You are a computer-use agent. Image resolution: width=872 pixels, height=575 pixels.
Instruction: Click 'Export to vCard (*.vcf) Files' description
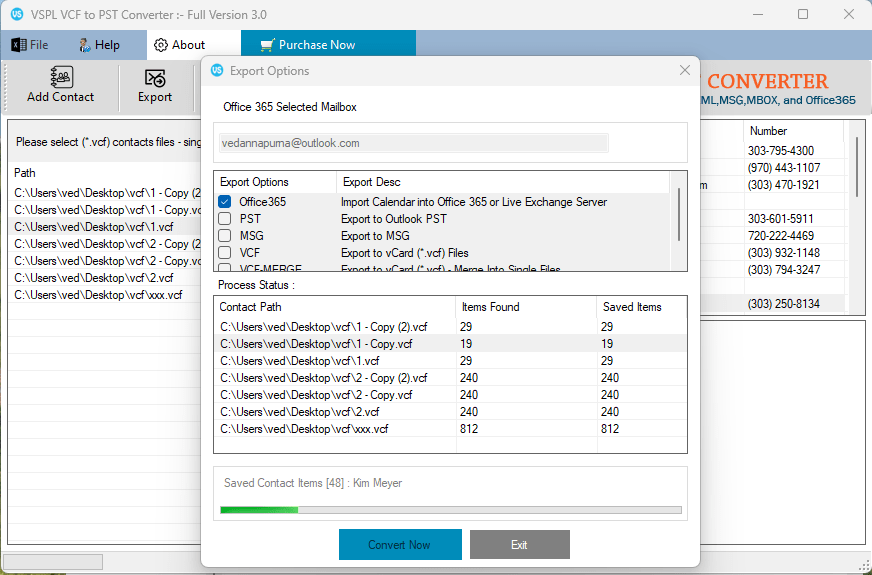(405, 253)
